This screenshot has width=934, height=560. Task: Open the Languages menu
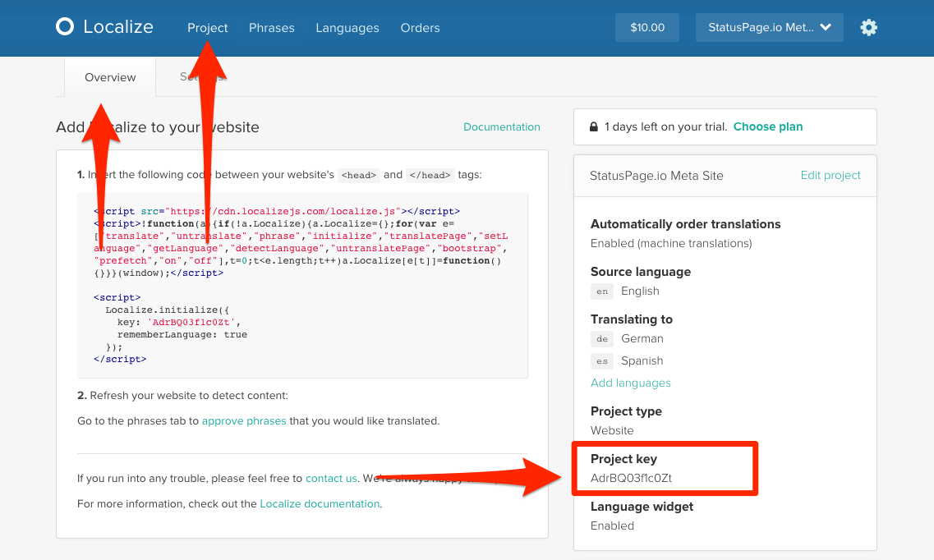[x=347, y=28]
